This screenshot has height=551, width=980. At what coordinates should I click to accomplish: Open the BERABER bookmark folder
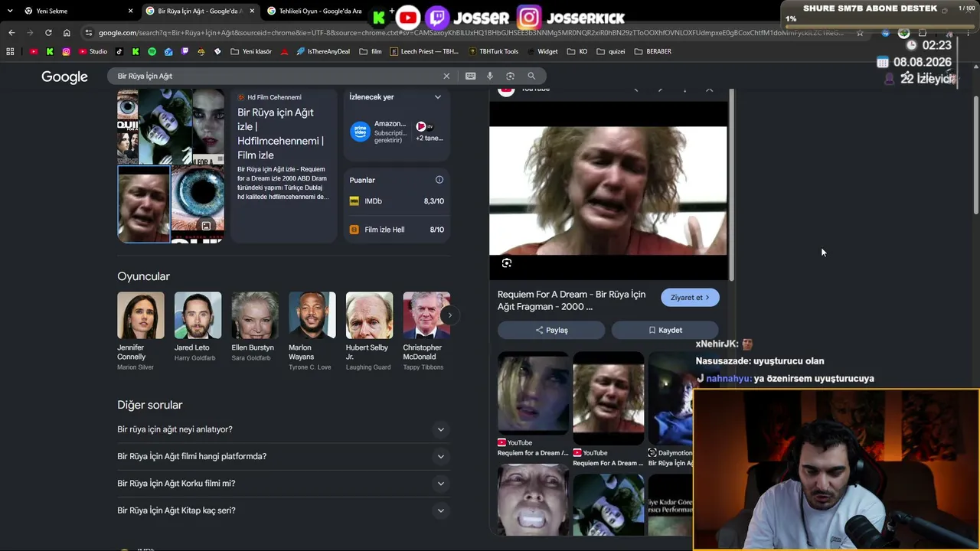click(653, 51)
